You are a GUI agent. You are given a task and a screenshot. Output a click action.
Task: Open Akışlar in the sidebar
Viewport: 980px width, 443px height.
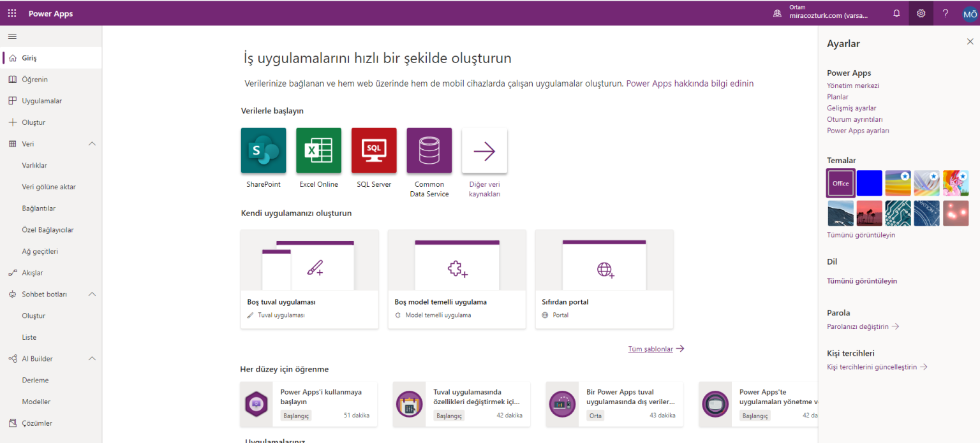tap(51, 273)
